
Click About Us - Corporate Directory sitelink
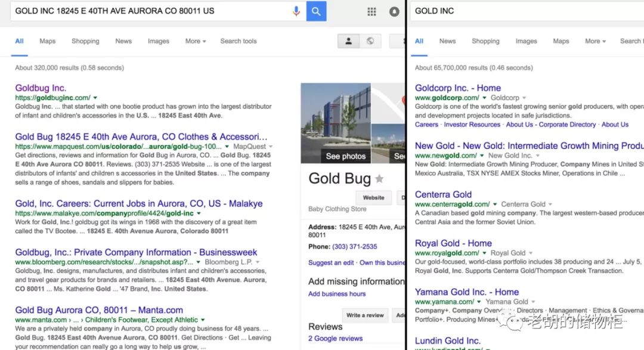[x=551, y=125]
